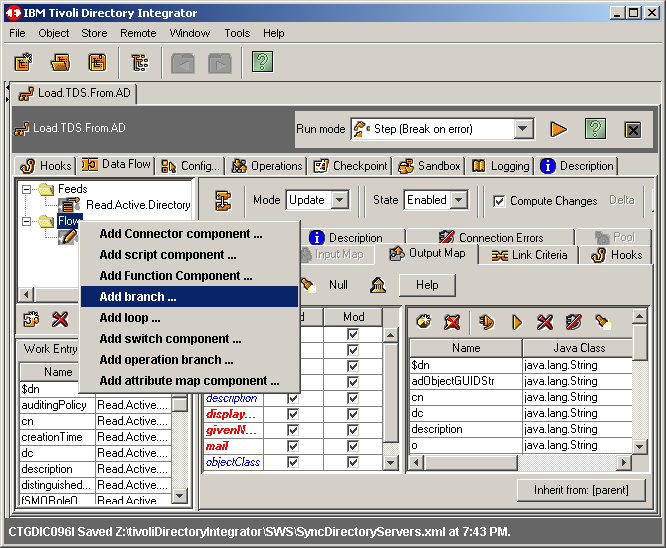Click the first icon in the main toolbar

(24, 63)
